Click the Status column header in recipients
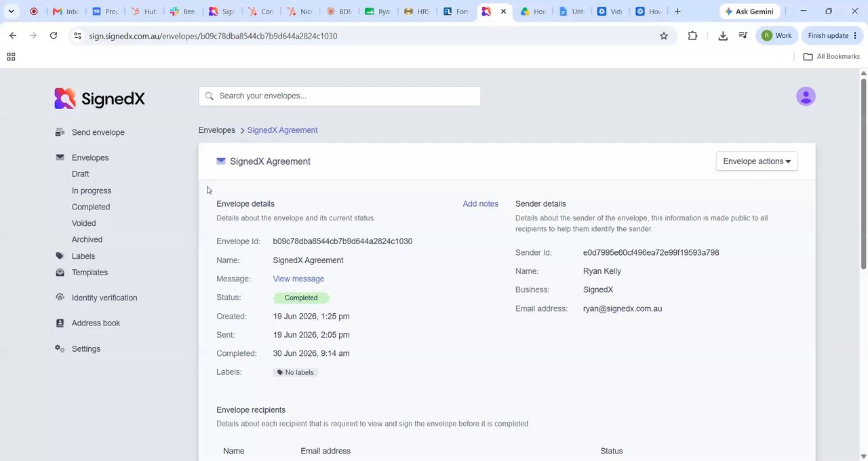The width and height of the screenshot is (868, 461). click(x=611, y=451)
